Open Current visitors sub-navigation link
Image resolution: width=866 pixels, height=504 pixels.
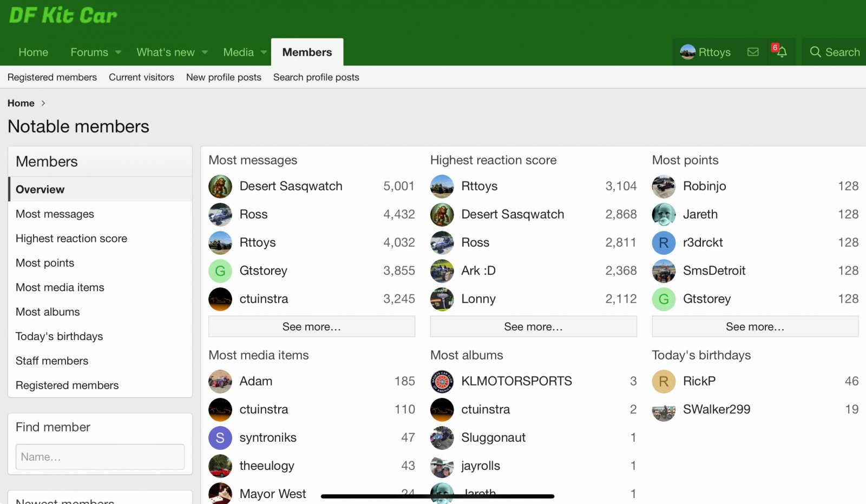click(141, 77)
